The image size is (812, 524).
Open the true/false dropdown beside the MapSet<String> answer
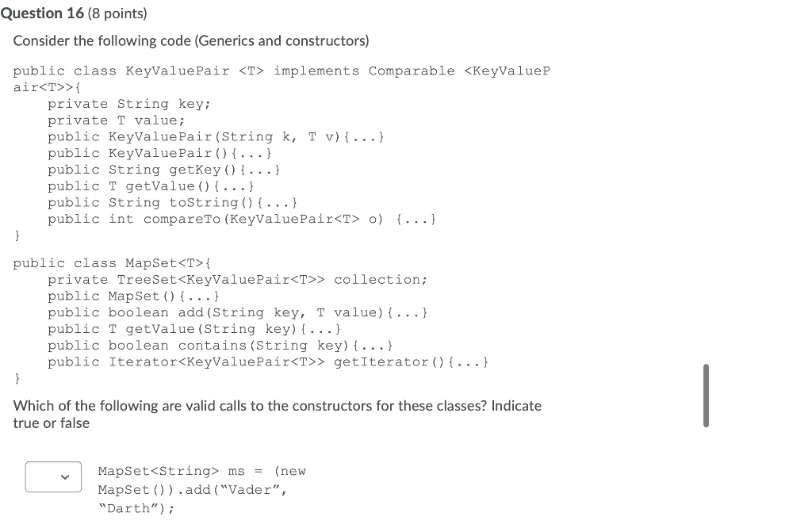coord(53,476)
